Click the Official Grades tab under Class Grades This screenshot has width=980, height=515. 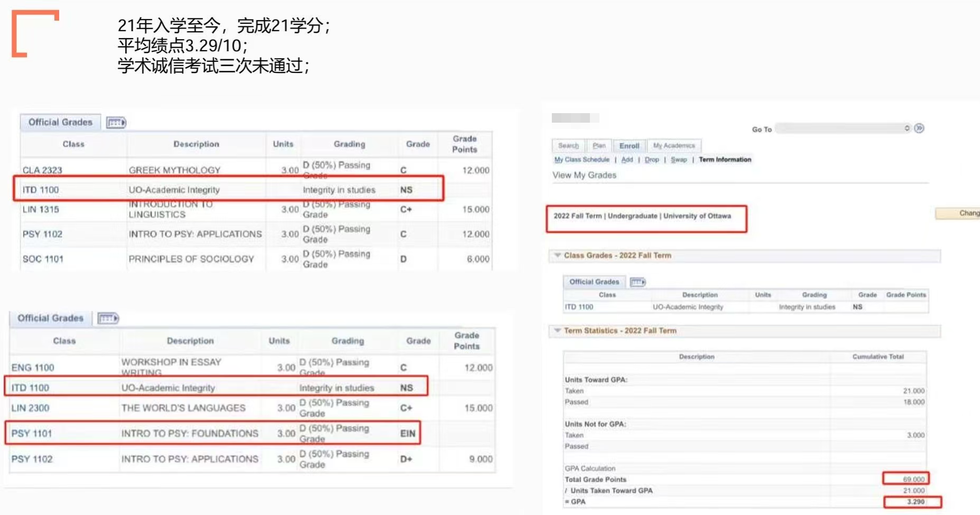pyautogui.click(x=594, y=282)
